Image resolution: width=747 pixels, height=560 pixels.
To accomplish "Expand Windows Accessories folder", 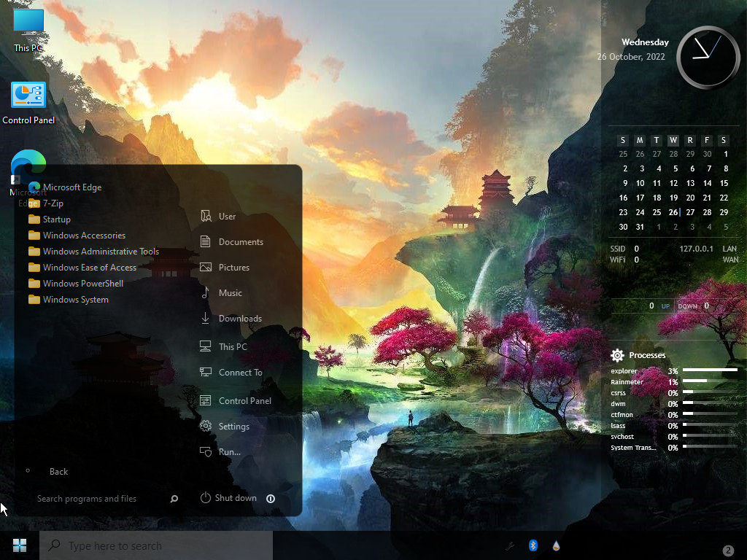I will coord(77,236).
